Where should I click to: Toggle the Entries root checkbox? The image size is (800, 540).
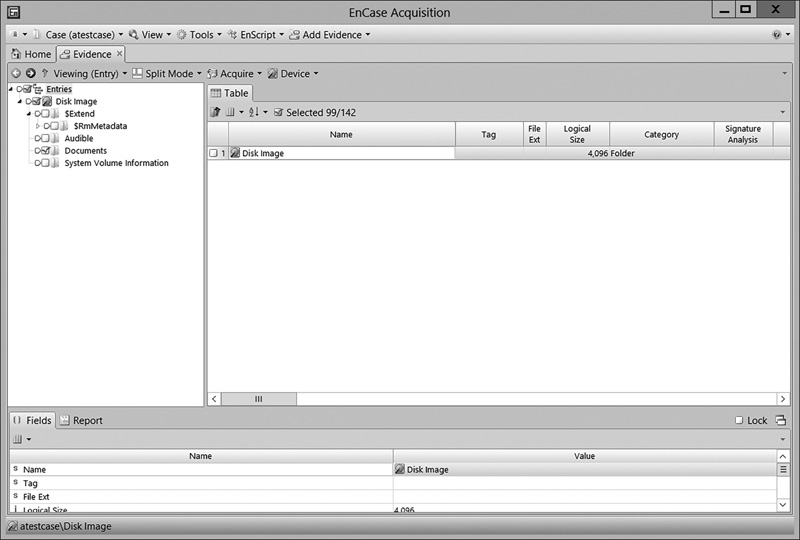27,89
